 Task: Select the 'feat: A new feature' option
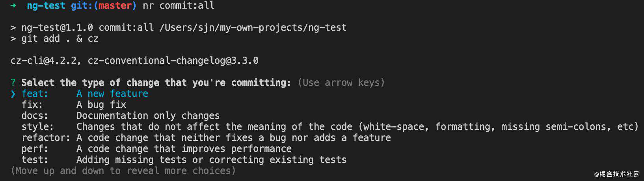tap(85, 94)
